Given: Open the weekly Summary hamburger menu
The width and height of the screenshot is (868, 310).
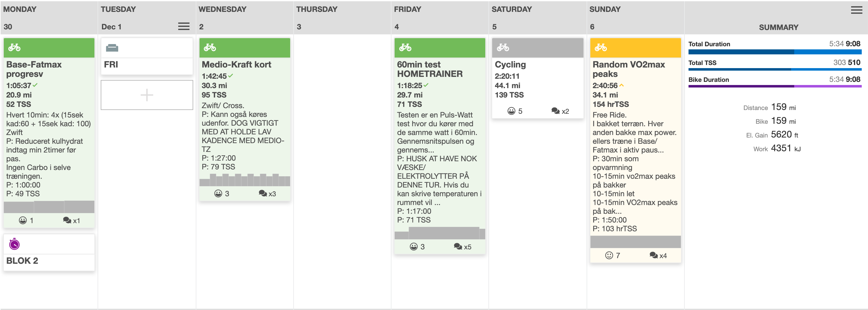Looking at the screenshot, I should point(856,10).
